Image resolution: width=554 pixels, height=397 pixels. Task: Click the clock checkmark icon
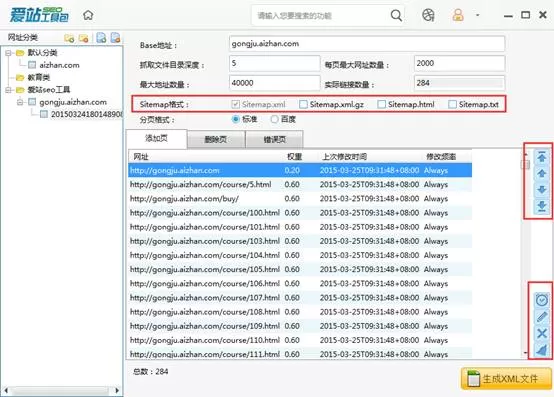point(542,300)
